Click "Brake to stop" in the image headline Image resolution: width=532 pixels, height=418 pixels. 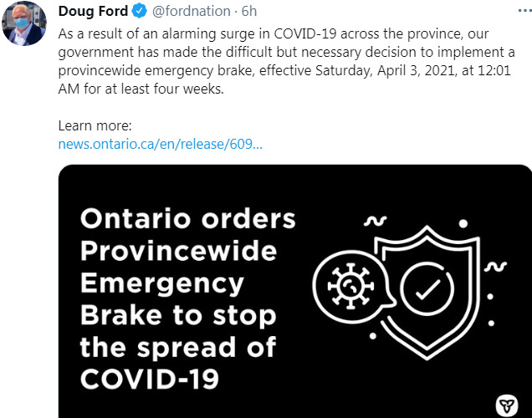point(177,315)
